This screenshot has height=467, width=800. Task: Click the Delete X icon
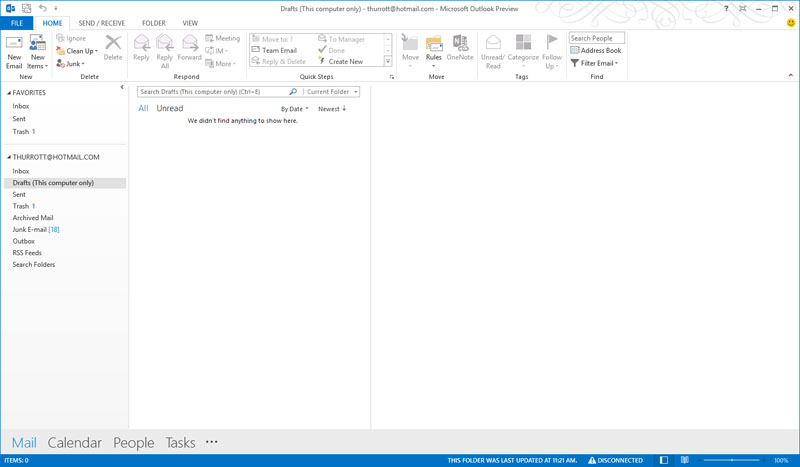click(x=113, y=43)
